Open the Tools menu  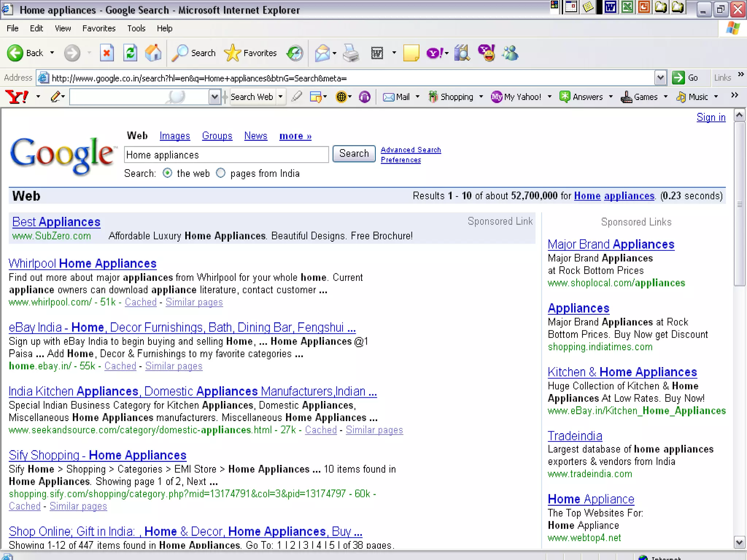(x=136, y=28)
